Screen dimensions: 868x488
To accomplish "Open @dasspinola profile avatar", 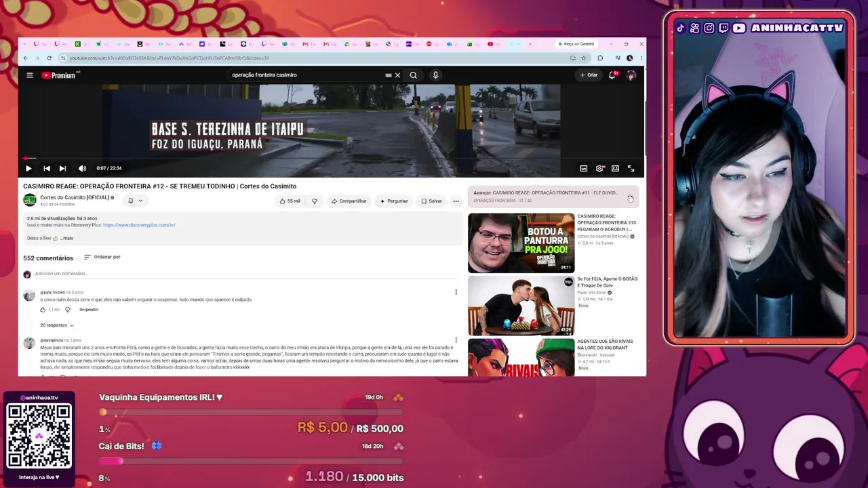I will pyautogui.click(x=29, y=344).
